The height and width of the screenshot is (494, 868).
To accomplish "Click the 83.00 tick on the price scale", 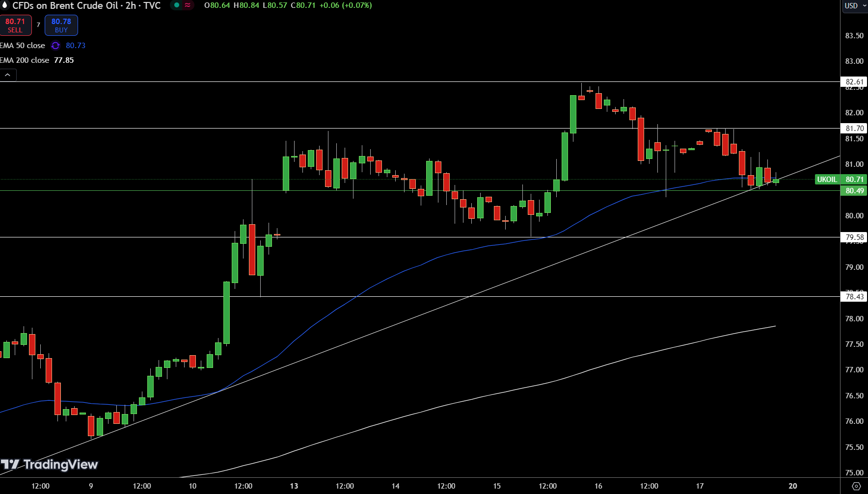I will pos(854,61).
